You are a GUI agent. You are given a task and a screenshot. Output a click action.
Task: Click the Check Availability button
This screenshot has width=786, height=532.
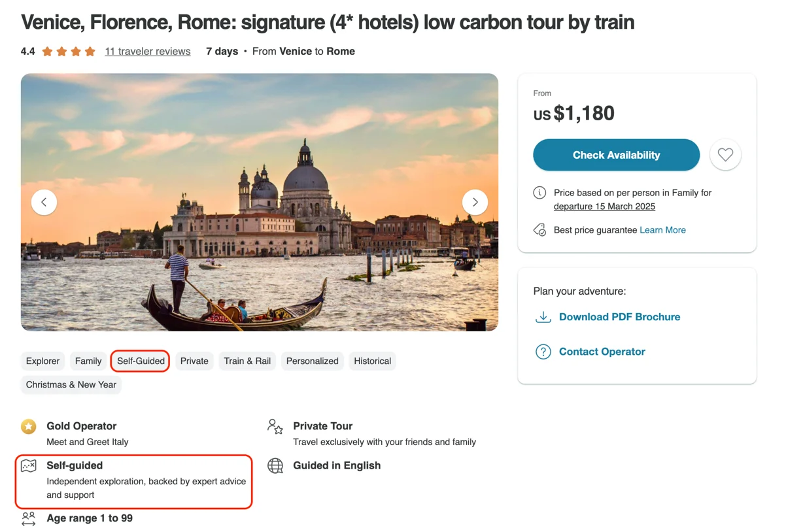click(616, 155)
